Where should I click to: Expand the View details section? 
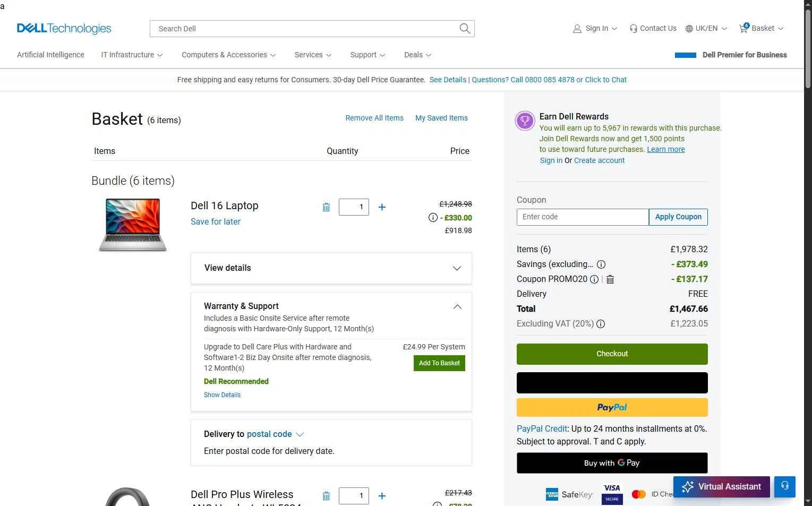[x=331, y=268]
